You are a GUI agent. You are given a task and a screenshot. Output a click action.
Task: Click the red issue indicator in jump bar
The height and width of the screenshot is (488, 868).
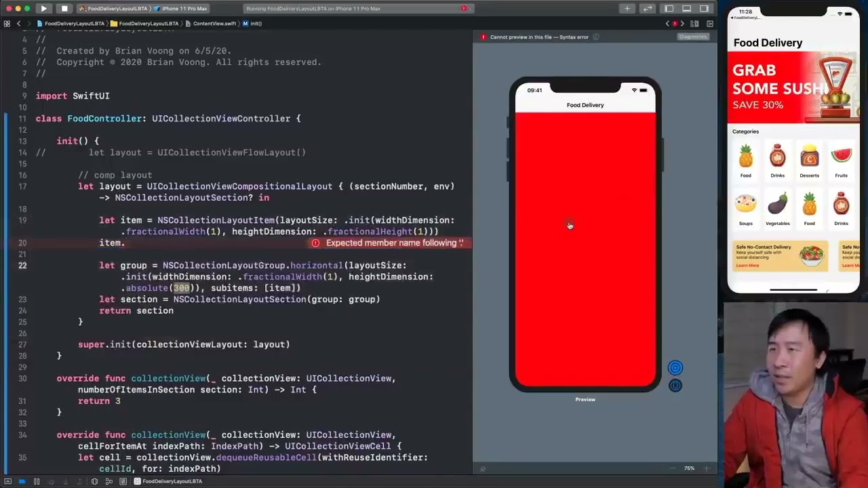pyautogui.click(x=675, y=24)
